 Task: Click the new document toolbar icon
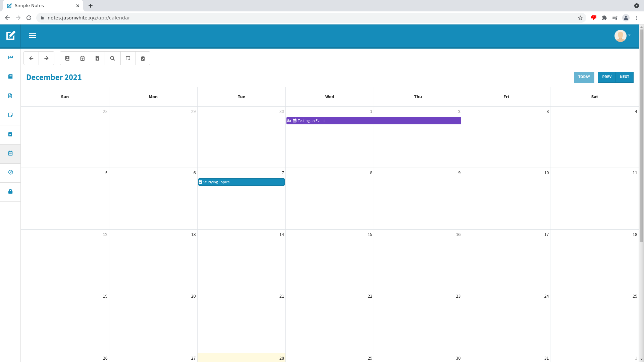(x=98, y=58)
